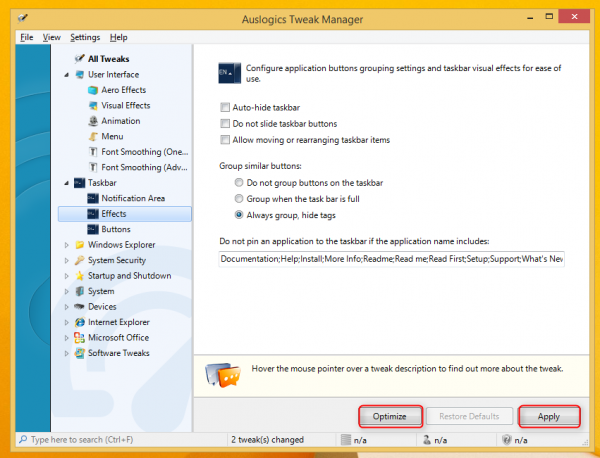The height and width of the screenshot is (458, 600).
Task: Click the search magnifier icon
Action: (x=23, y=439)
